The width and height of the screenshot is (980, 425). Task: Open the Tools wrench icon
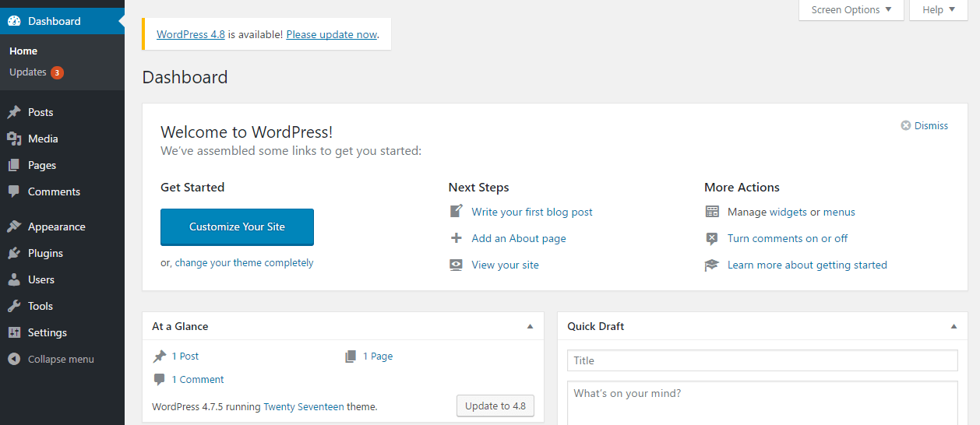[14, 306]
